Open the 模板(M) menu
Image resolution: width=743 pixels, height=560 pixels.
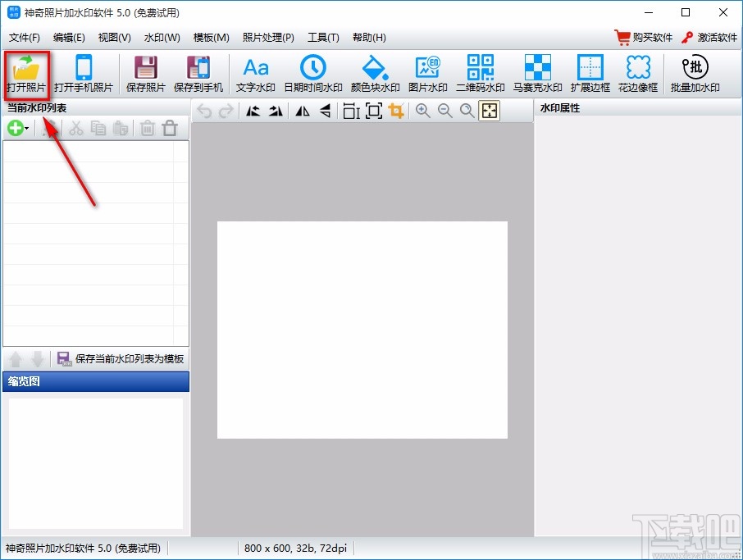click(x=212, y=38)
